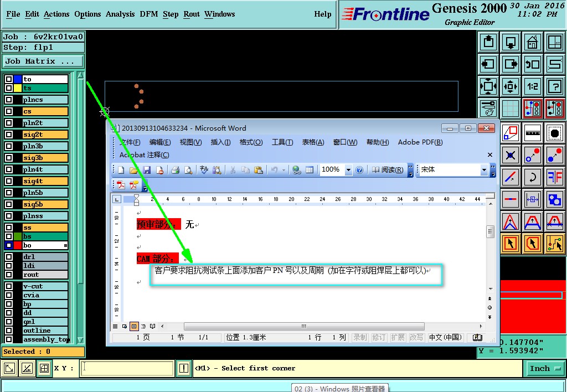
Task: Click the curved arrow rotate icon
Action: (x=533, y=177)
